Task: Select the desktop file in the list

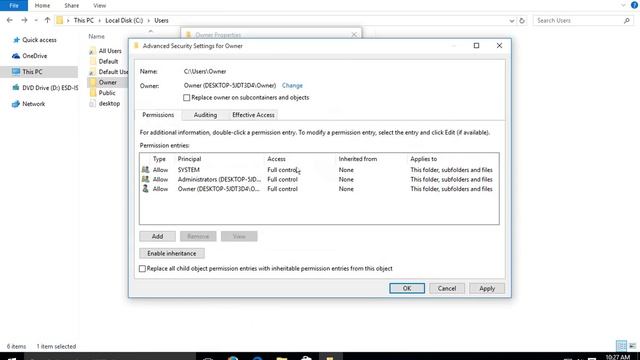Action: point(109,103)
